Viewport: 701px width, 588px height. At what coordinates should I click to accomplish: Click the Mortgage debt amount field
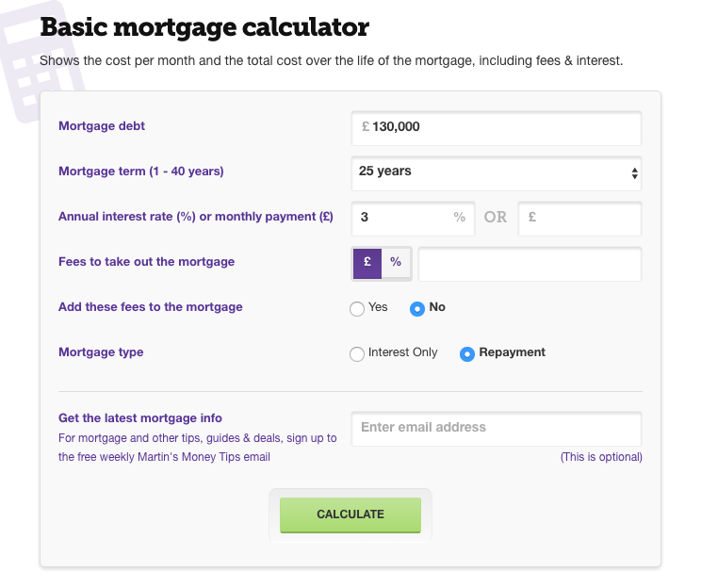pos(497,128)
